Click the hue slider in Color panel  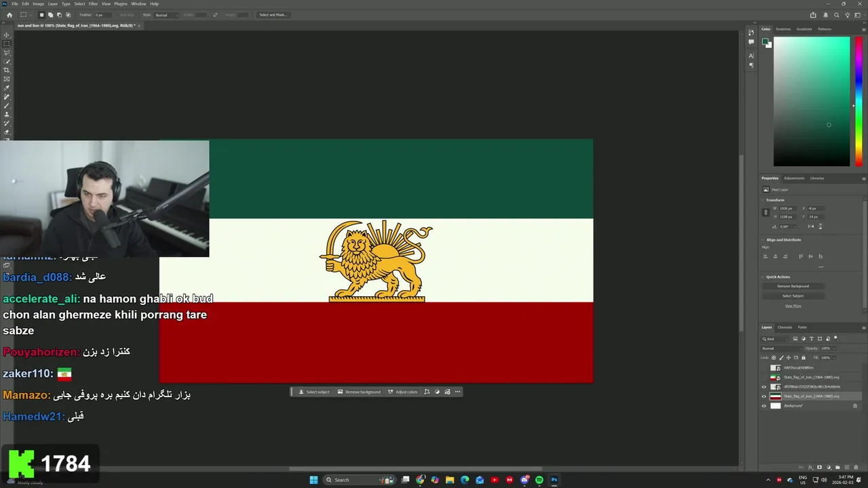[859, 102]
